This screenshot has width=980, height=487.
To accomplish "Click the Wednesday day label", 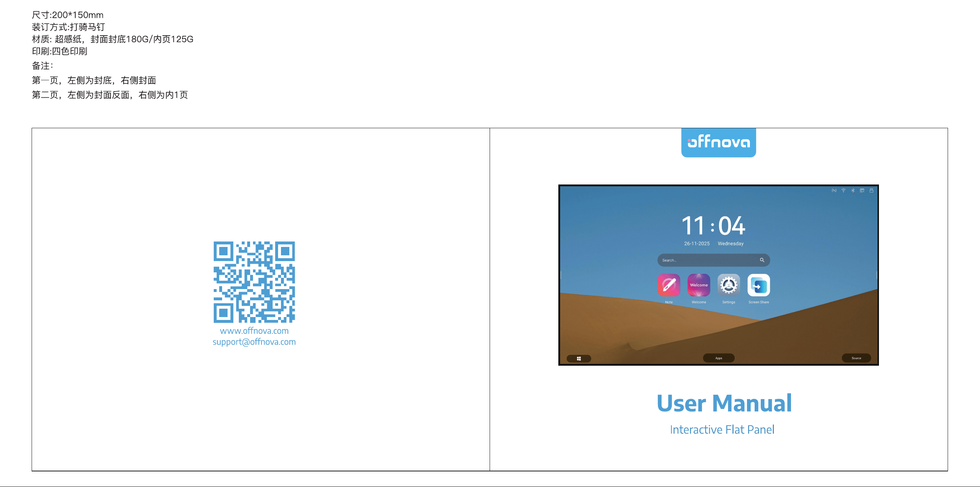I will point(730,244).
